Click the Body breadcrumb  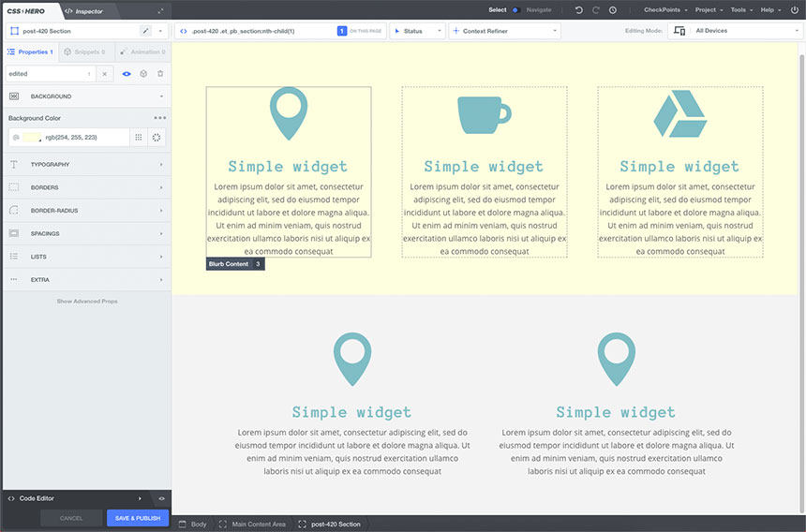(193, 524)
